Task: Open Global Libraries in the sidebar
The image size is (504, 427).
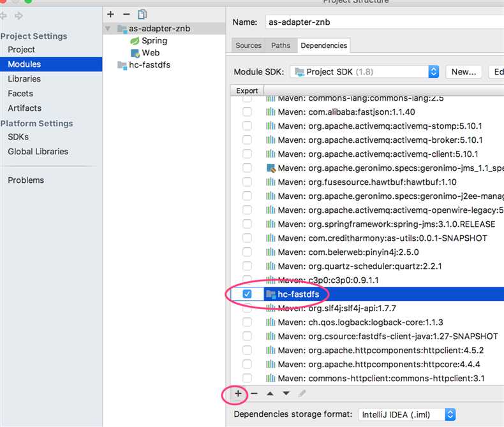Action: click(x=38, y=152)
